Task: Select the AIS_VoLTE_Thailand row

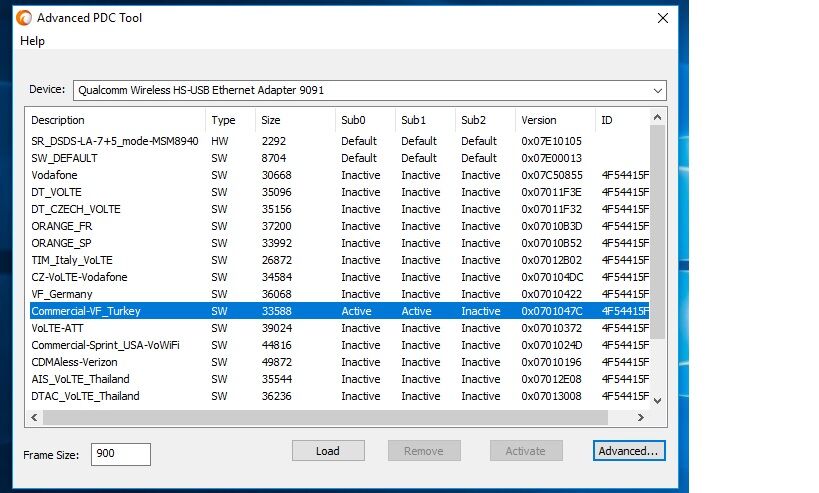Action: [339, 379]
